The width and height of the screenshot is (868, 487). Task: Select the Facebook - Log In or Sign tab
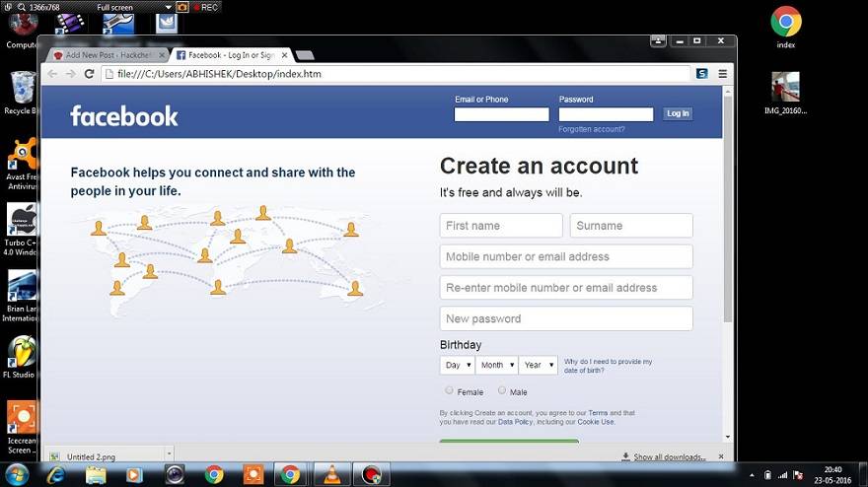click(232, 55)
